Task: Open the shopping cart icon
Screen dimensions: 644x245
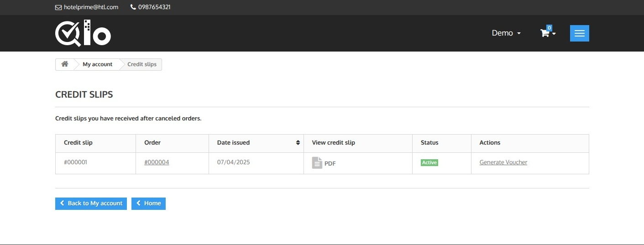Action: [545, 33]
